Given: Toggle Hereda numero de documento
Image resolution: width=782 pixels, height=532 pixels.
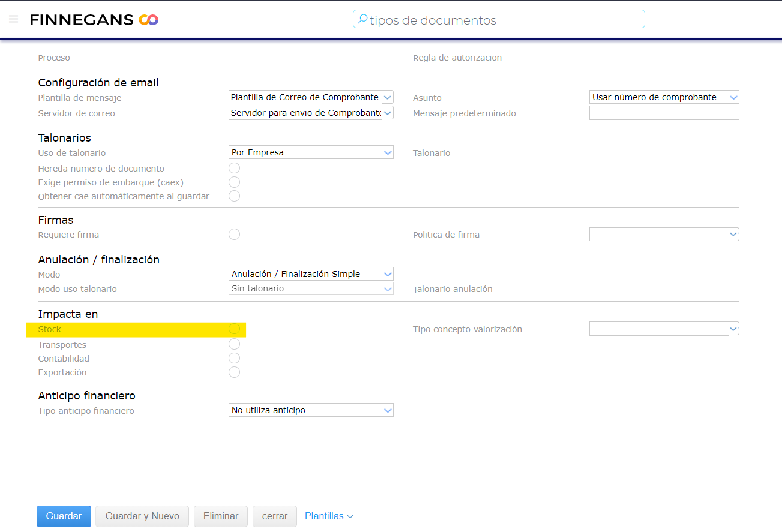Looking at the screenshot, I should [x=234, y=169].
